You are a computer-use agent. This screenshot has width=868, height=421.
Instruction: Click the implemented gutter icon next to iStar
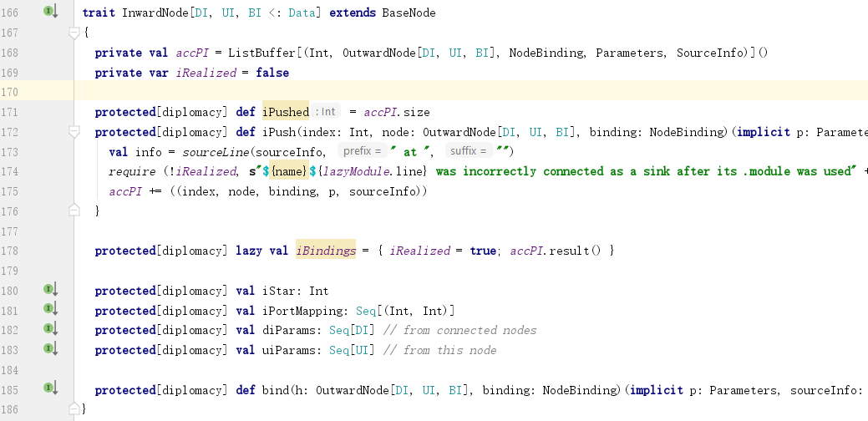(x=51, y=289)
